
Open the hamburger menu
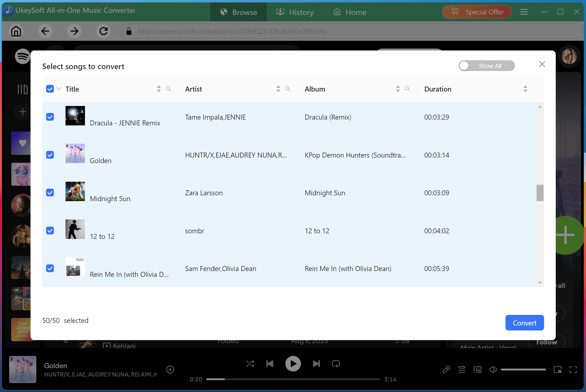point(524,12)
